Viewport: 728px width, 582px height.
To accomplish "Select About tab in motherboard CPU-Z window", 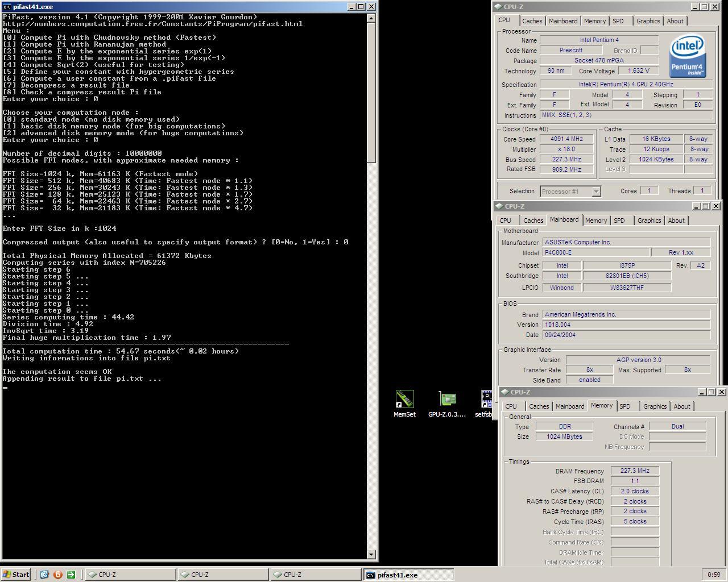I will 676,221.
